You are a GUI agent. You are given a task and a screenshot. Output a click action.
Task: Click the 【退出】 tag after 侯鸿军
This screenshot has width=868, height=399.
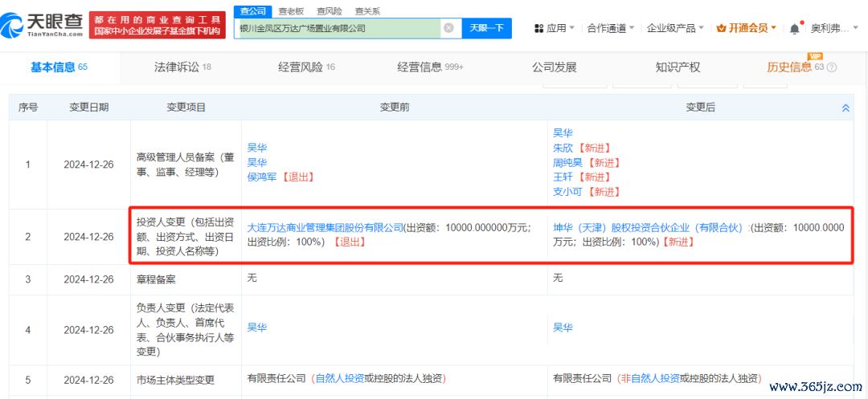coord(297,177)
